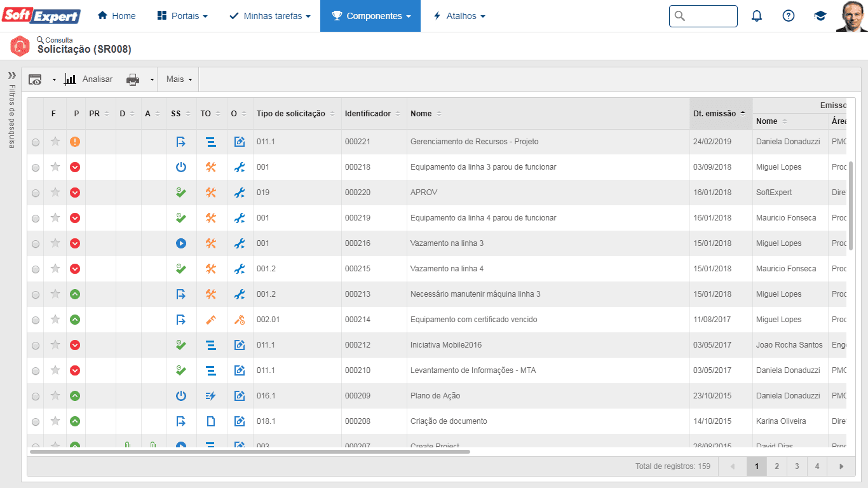Screen dimensions: 868x488
Task: Select radio button for request 000218
Action: point(36,168)
